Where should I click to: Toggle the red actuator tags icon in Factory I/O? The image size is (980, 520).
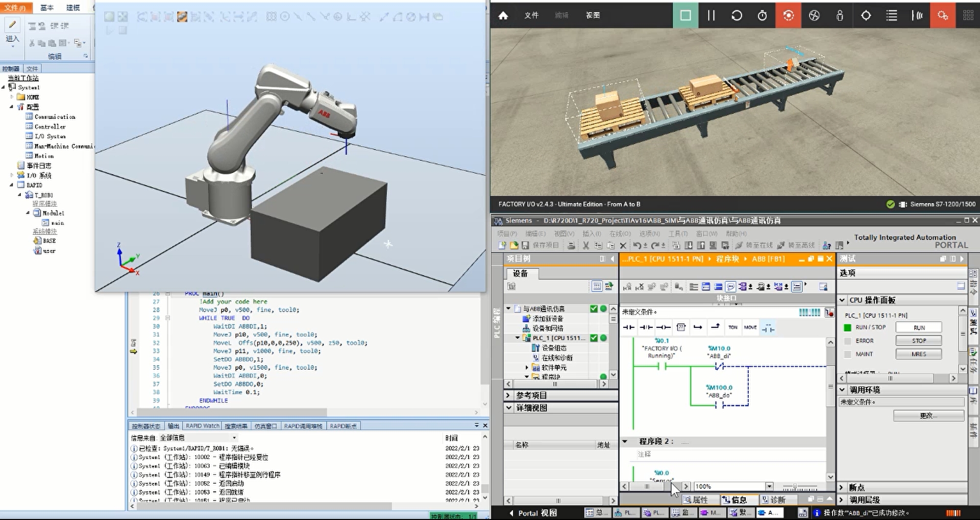942,15
